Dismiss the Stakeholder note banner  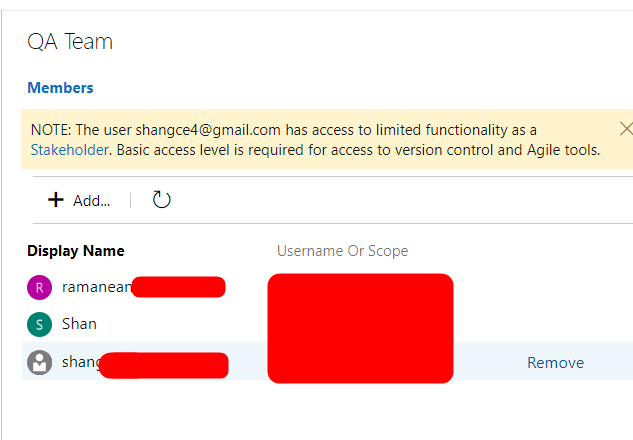pyautogui.click(x=626, y=129)
